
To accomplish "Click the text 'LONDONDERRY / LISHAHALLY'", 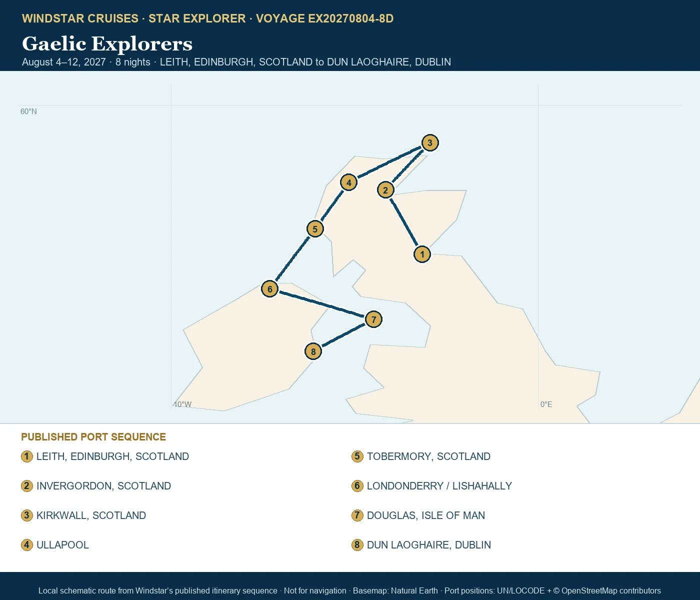I will tap(439, 486).
